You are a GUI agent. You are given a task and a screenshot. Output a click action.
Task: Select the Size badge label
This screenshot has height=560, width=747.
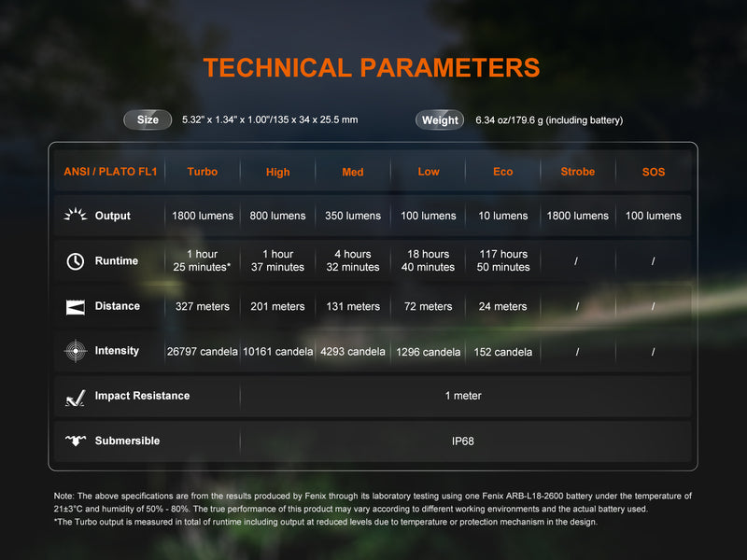pos(148,119)
